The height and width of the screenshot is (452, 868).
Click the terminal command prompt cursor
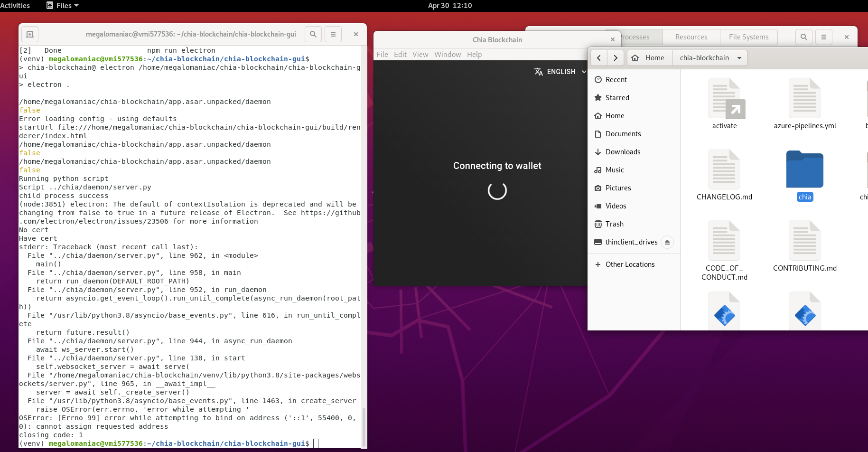click(316, 443)
